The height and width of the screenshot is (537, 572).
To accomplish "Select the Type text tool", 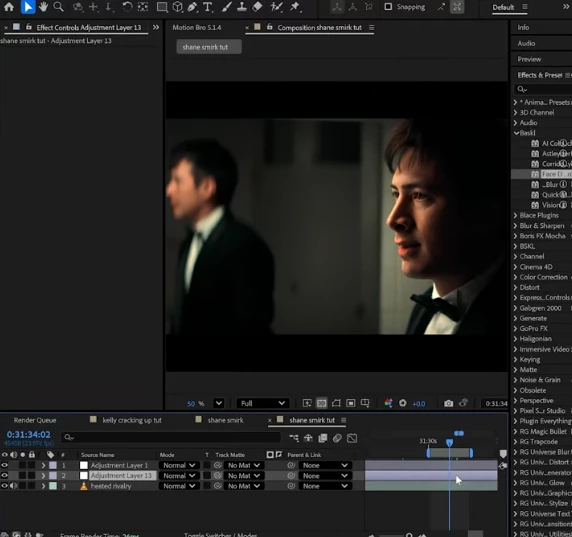I will tap(208, 7).
